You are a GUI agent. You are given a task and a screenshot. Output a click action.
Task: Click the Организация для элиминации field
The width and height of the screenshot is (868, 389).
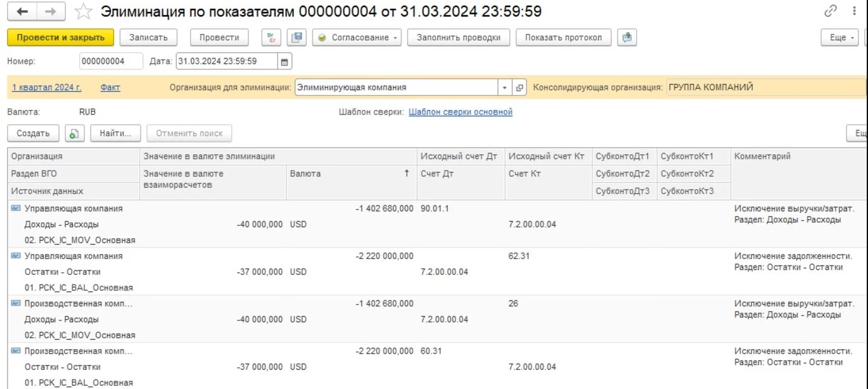[397, 87]
